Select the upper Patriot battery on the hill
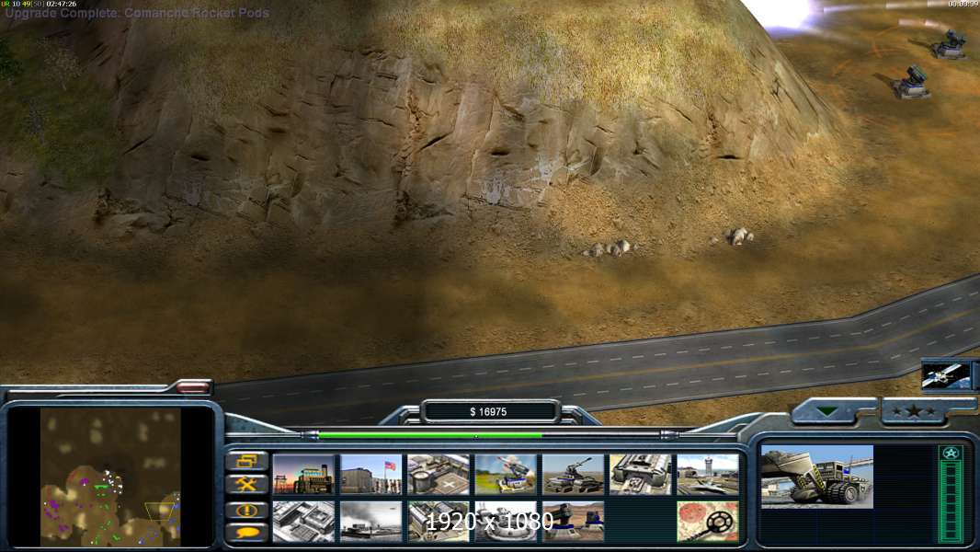Screen dimensions: 980x552 coord(949,45)
